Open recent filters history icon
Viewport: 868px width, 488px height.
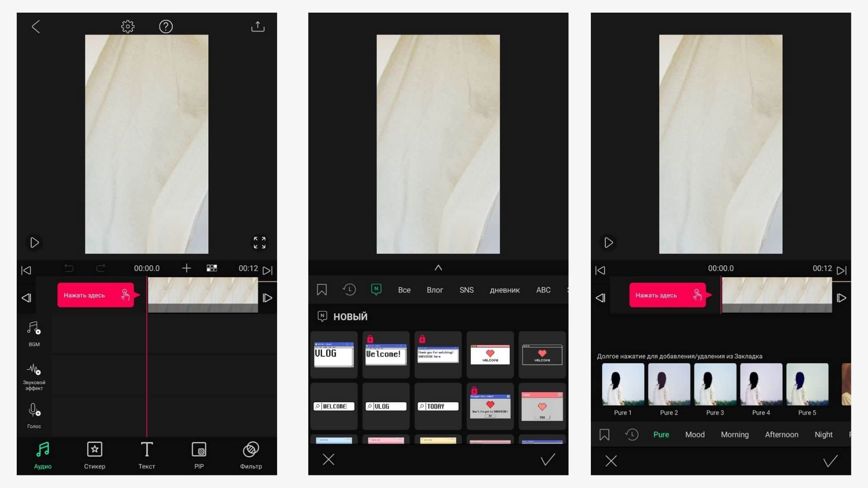pyautogui.click(x=632, y=435)
